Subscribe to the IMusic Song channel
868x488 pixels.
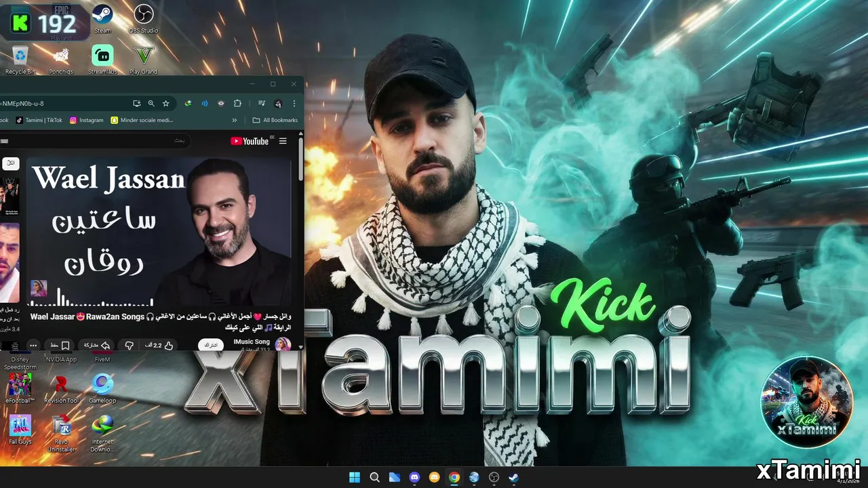(212, 345)
